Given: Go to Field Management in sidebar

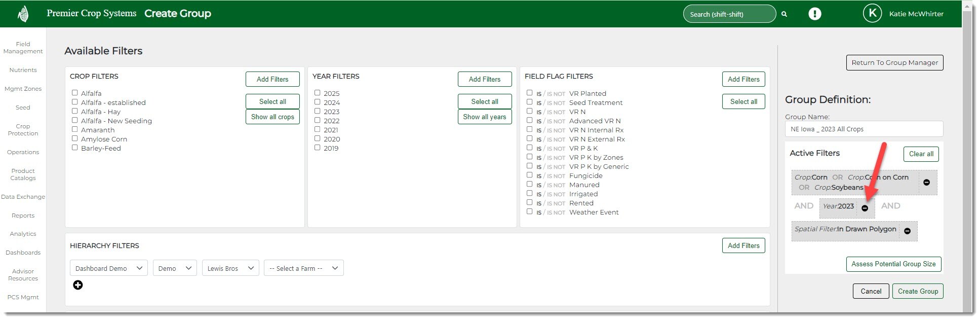Looking at the screenshot, I should [x=23, y=48].
